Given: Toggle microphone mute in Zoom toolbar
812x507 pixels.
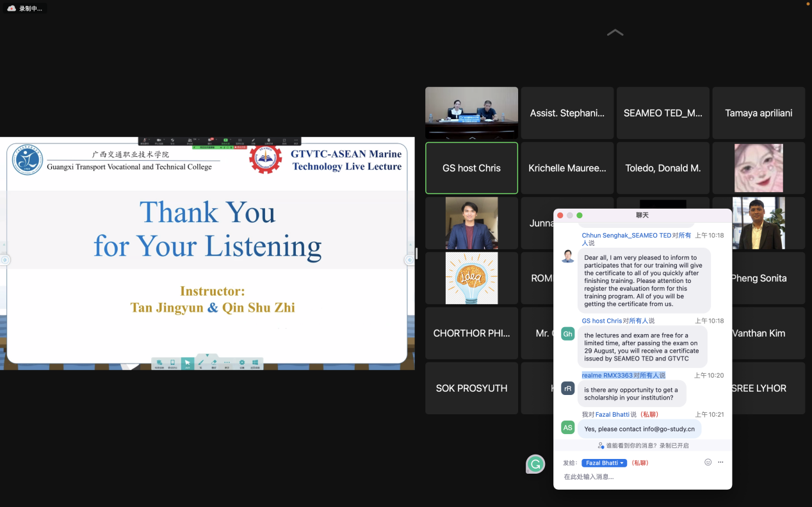Looking at the screenshot, I should coord(145,141).
